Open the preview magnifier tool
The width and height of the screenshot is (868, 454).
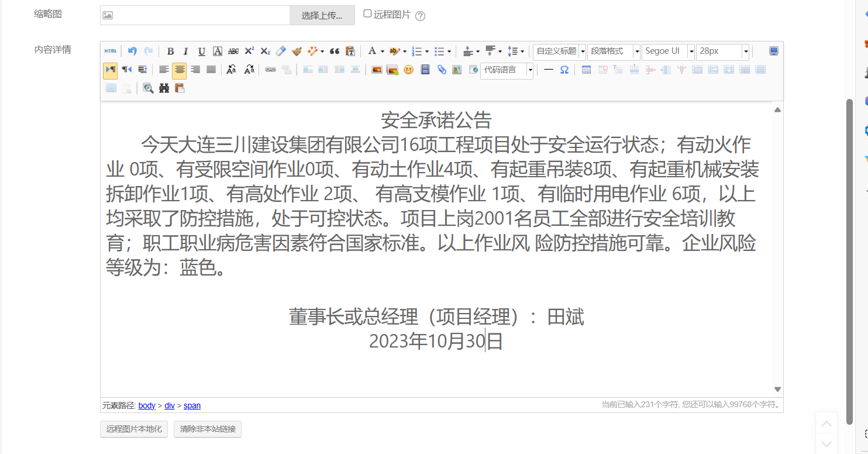pyautogui.click(x=149, y=88)
